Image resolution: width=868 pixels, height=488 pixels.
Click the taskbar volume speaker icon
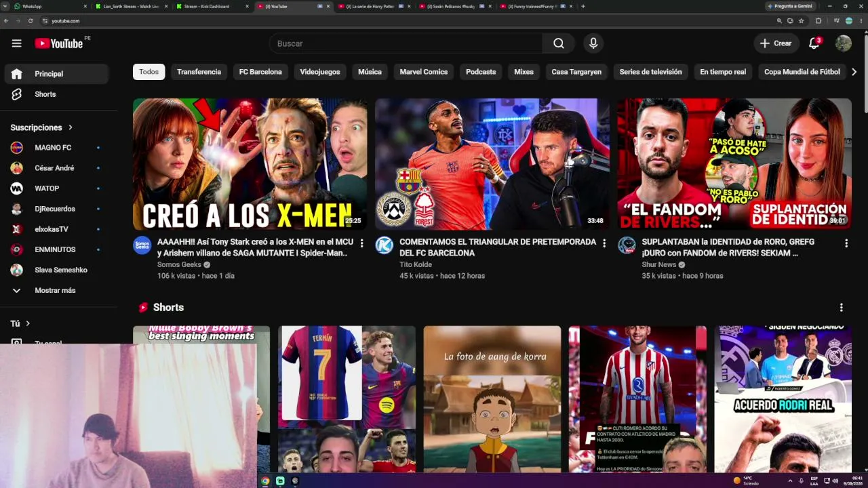coord(835,481)
